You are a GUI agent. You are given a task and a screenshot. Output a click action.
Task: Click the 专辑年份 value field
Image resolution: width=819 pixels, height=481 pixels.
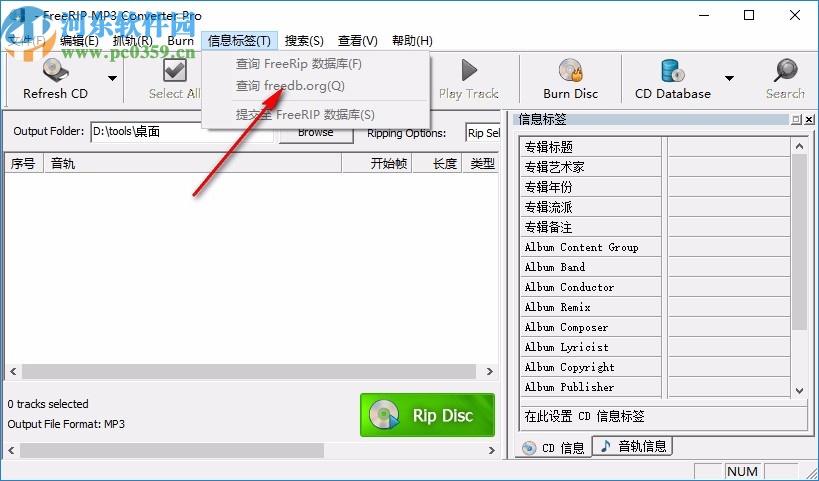tap(729, 187)
